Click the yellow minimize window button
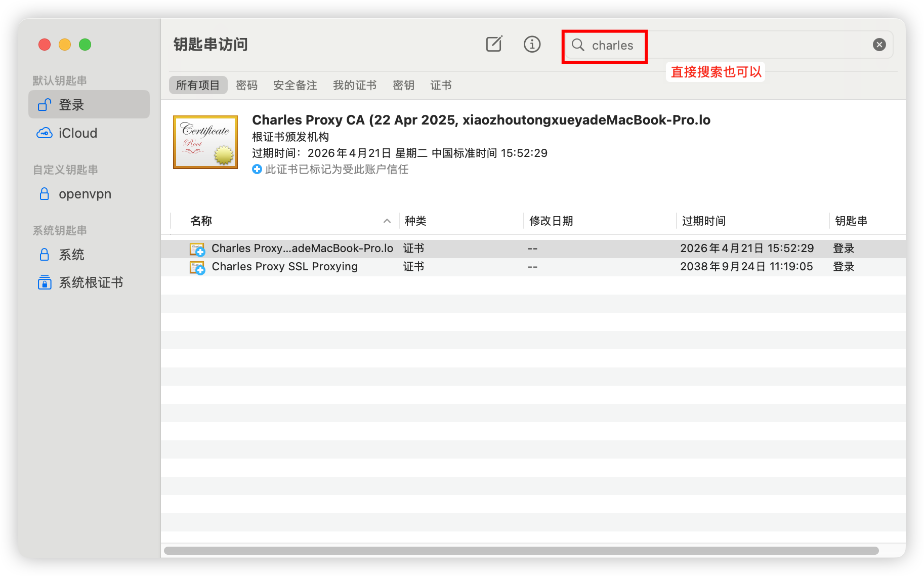 click(x=65, y=45)
